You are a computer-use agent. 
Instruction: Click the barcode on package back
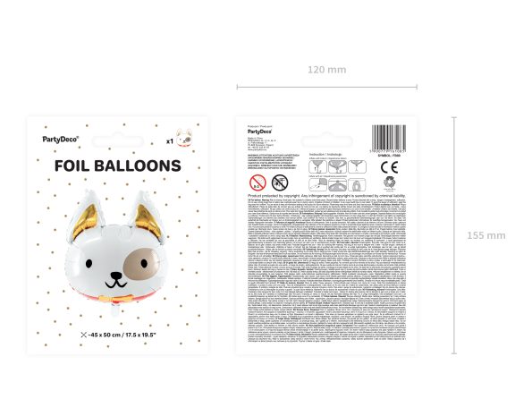(x=389, y=139)
